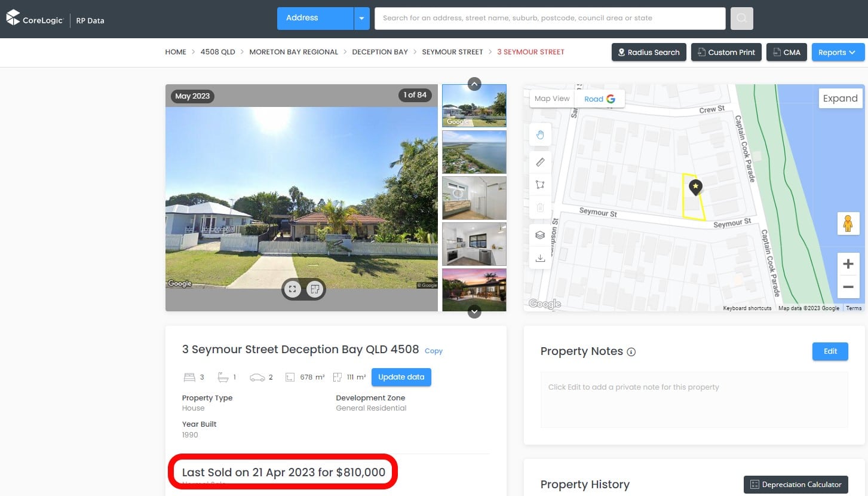
Task: Click the map download icon
Action: [x=540, y=258]
